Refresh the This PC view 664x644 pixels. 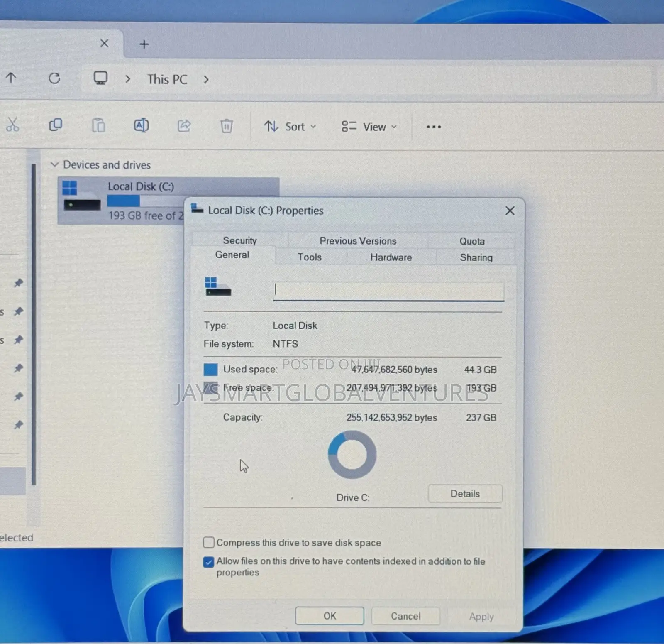click(x=54, y=78)
